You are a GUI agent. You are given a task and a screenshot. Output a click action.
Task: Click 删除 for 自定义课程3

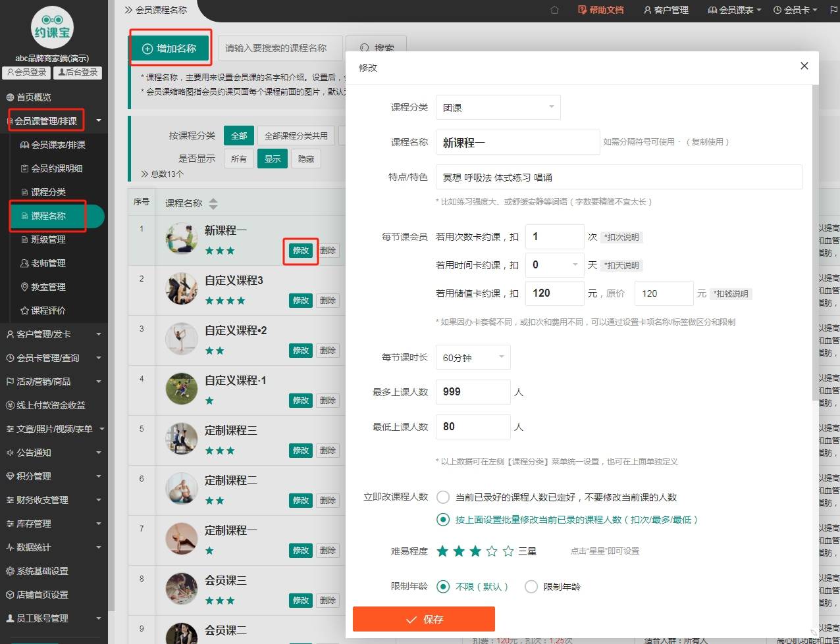tap(328, 301)
